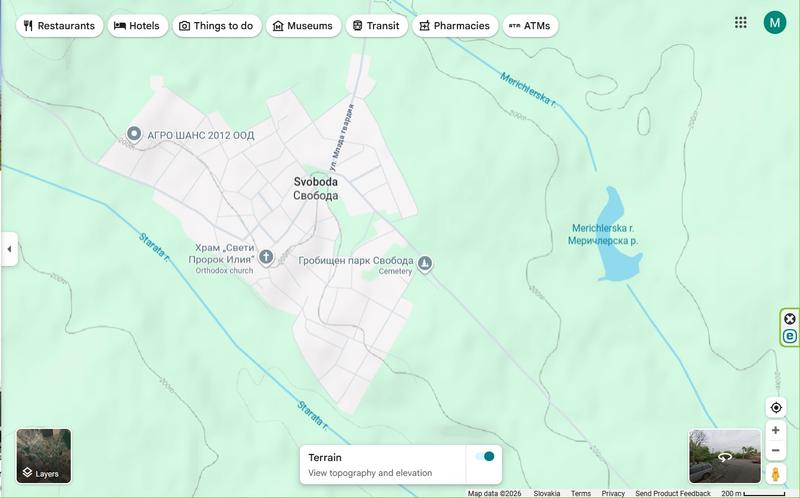
Task: Show Transit options
Action: tap(377, 26)
